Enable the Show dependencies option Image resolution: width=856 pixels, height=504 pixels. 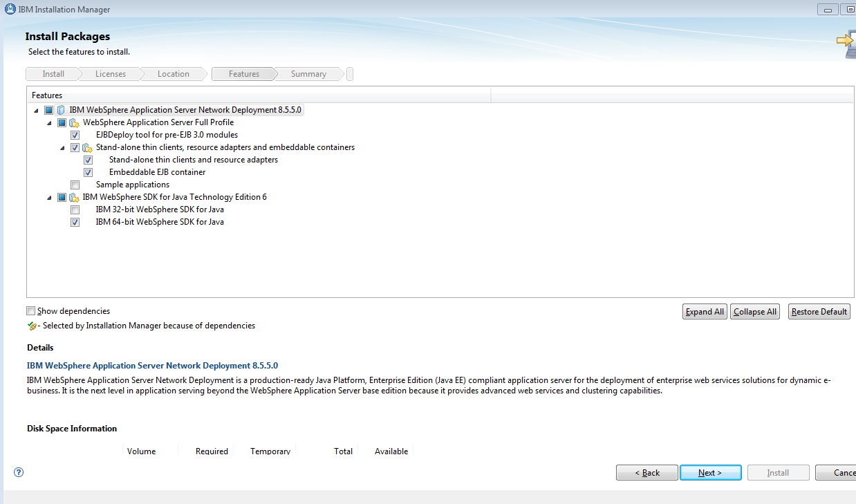(x=31, y=311)
